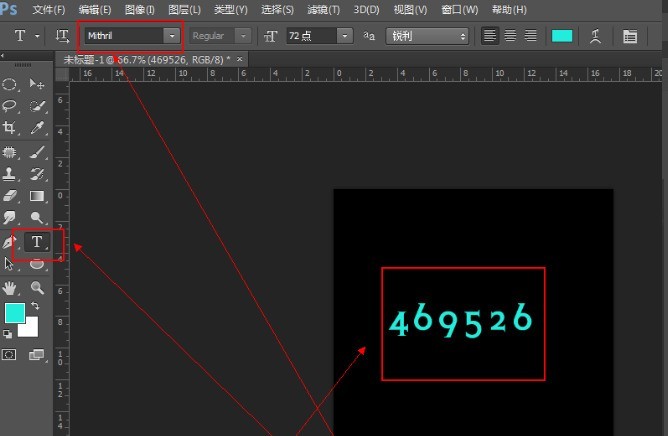Open the white background color picker
The image size is (668, 436).
pyautogui.click(x=31, y=329)
